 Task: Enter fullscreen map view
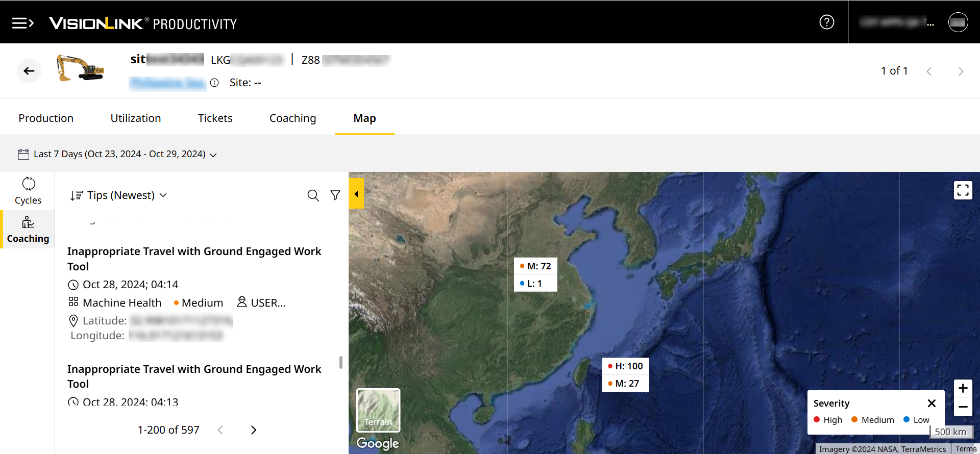click(963, 190)
